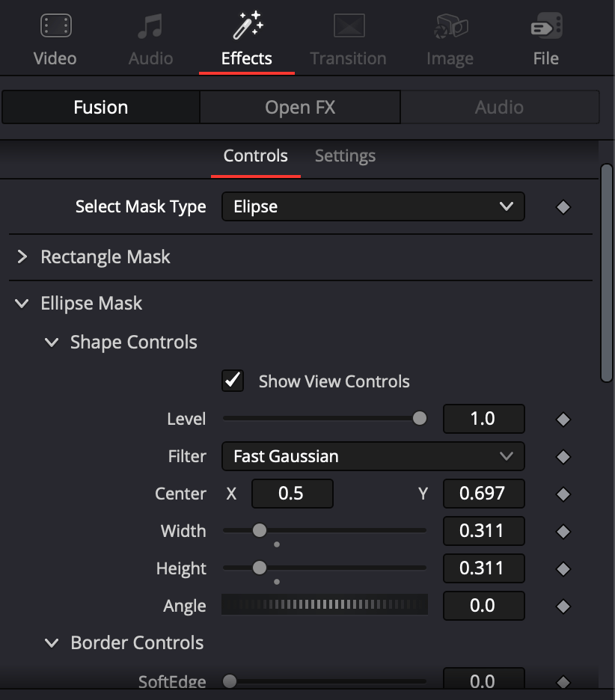Screen dimensions: 615x700
Task: Toggle keyframe diamond for Filter
Action: [x=563, y=457]
